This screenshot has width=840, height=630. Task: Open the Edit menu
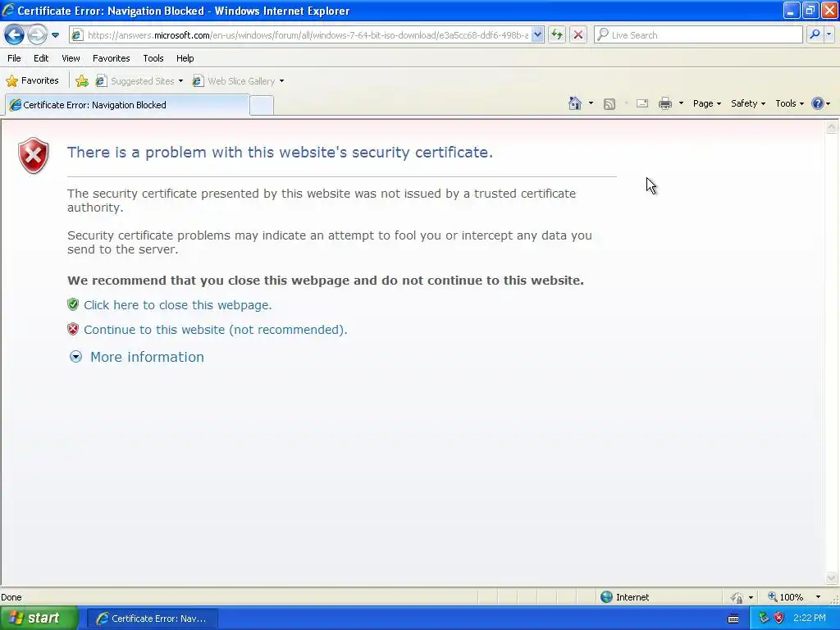[41, 58]
